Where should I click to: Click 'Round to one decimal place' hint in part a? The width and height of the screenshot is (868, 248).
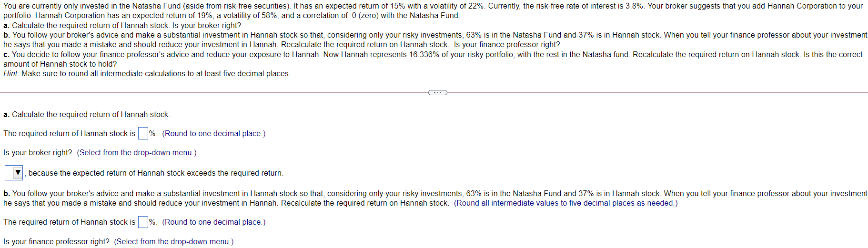(213, 134)
